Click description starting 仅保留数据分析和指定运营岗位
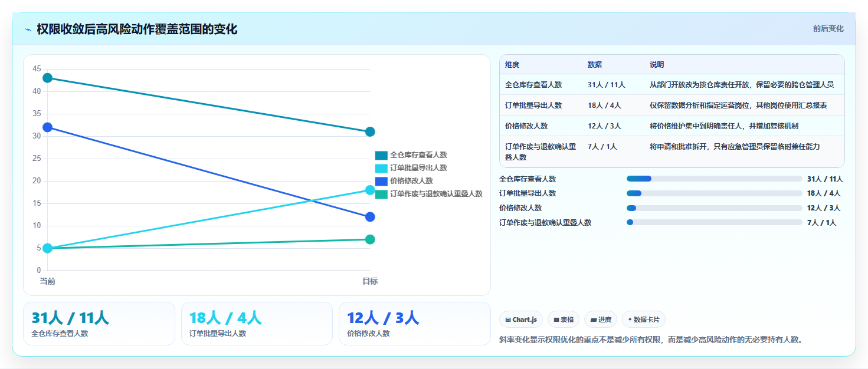The image size is (868, 369). coord(738,106)
